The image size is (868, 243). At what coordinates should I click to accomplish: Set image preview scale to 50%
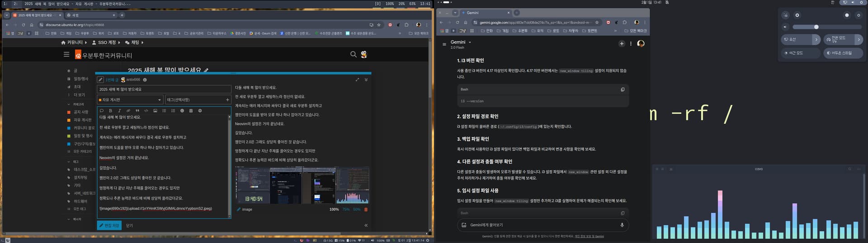tap(357, 210)
